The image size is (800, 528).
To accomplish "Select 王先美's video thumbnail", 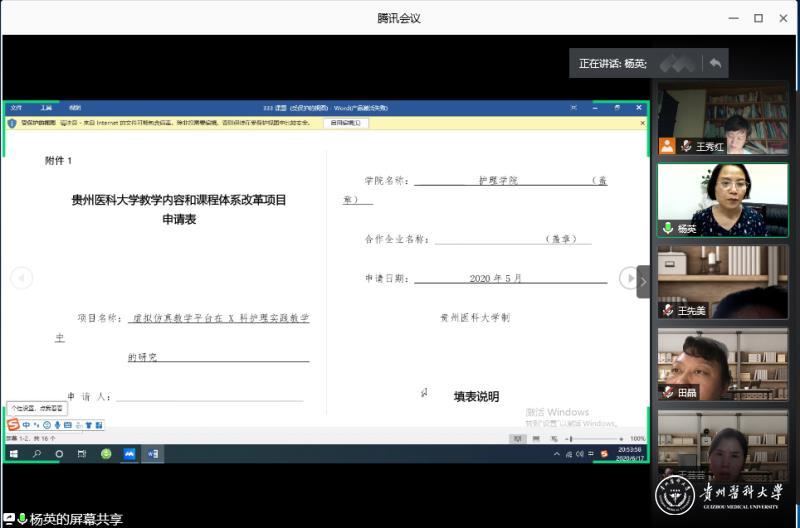I will pos(722,282).
